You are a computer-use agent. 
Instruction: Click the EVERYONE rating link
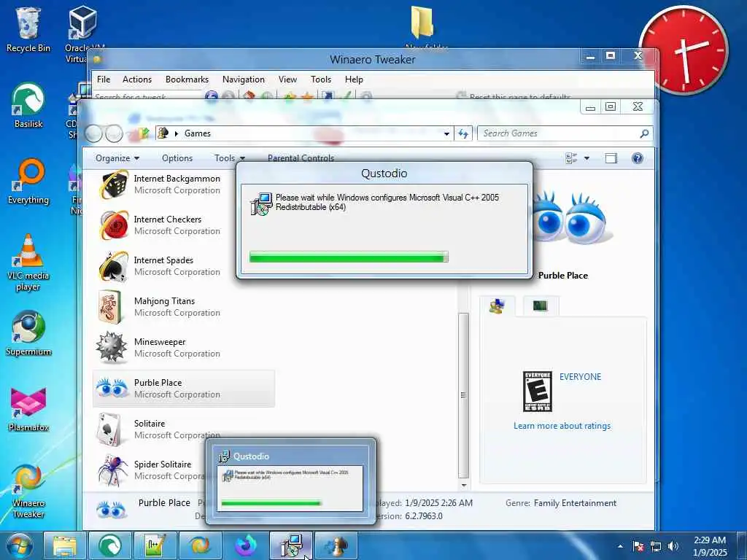[x=580, y=377]
